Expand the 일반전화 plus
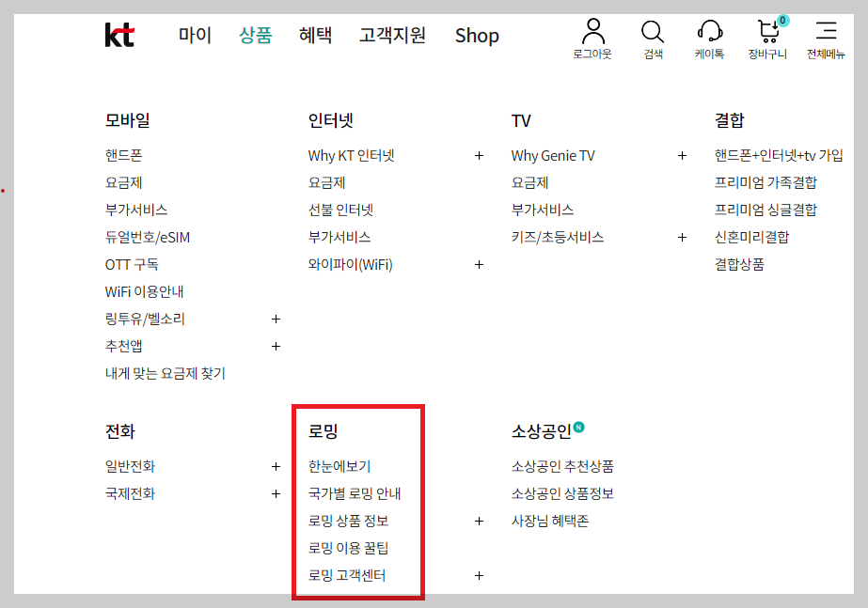This screenshot has height=608, width=868. [276, 467]
